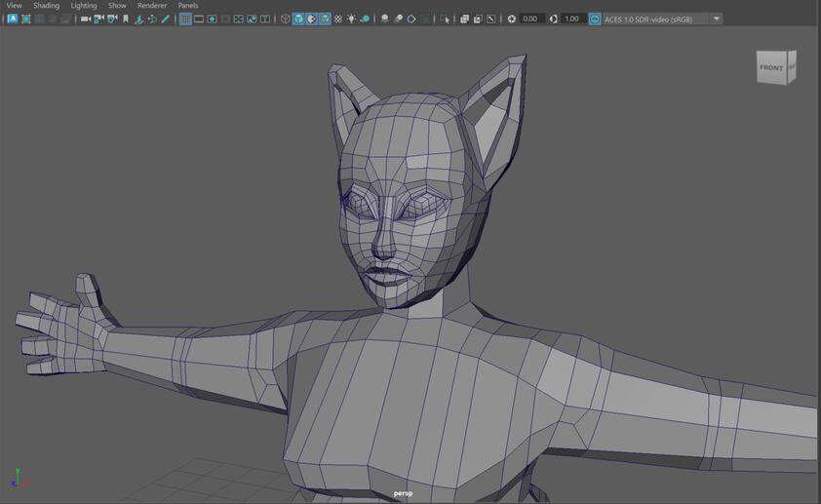The height and width of the screenshot is (504, 821).
Task: Open the Shading menu
Action: pos(46,6)
